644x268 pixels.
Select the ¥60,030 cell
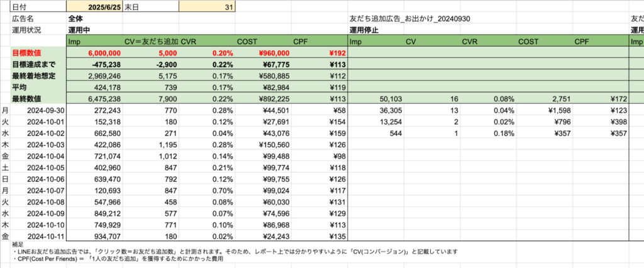point(264,202)
